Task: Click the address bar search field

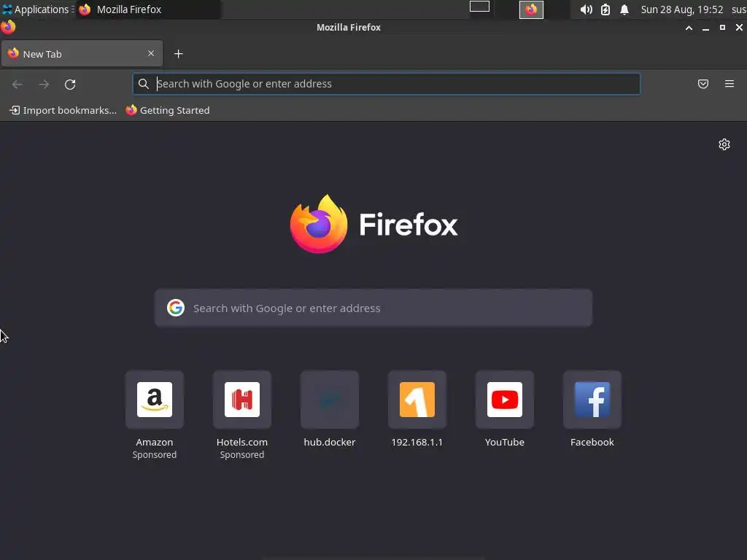Action: [x=387, y=84]
